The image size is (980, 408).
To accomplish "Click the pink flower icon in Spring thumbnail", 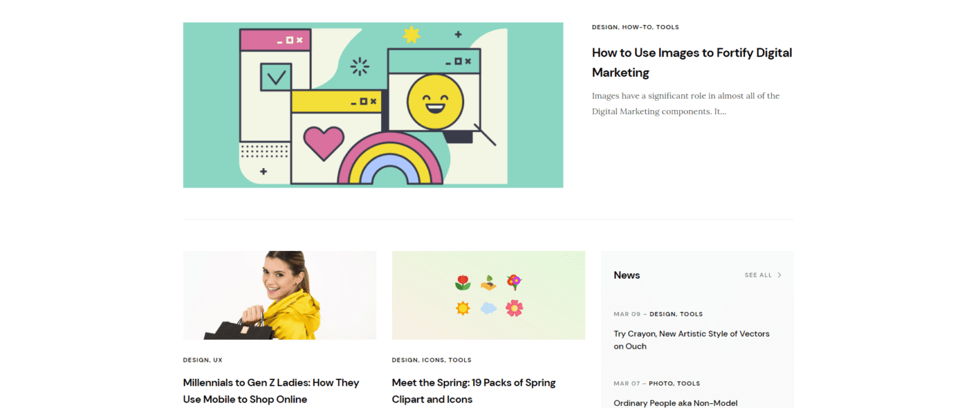I will [514, 308].
